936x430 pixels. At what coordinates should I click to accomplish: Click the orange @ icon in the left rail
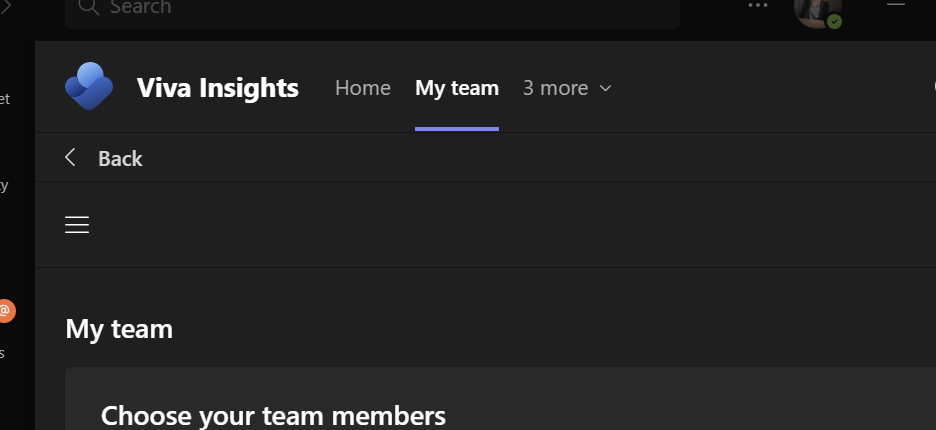pyautogui.click(x=5, y=311)
